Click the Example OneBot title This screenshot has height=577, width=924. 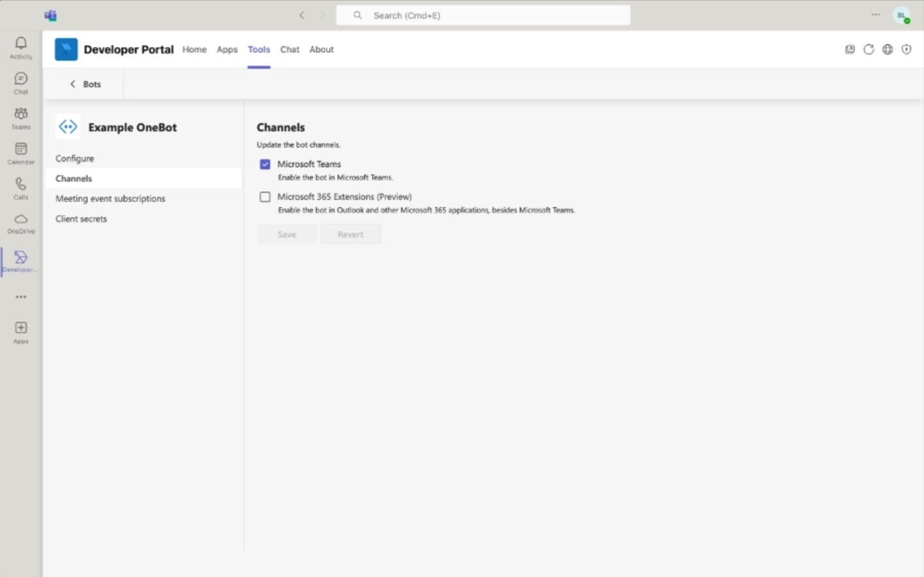132,128
